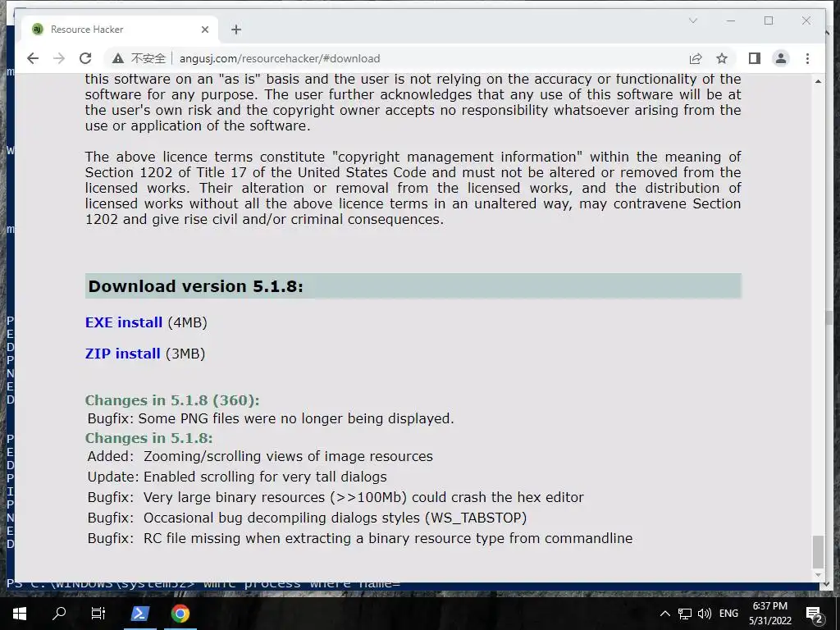Open network status tray icon
Screen dimensions: 840x630
[x=685, y=614]
